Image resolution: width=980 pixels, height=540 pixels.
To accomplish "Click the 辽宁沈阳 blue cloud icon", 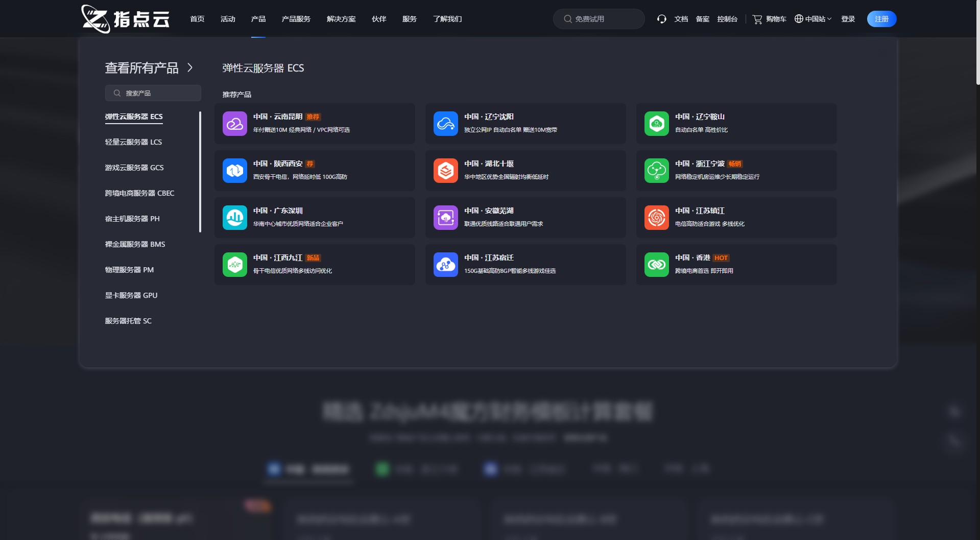I will point(446,124).
